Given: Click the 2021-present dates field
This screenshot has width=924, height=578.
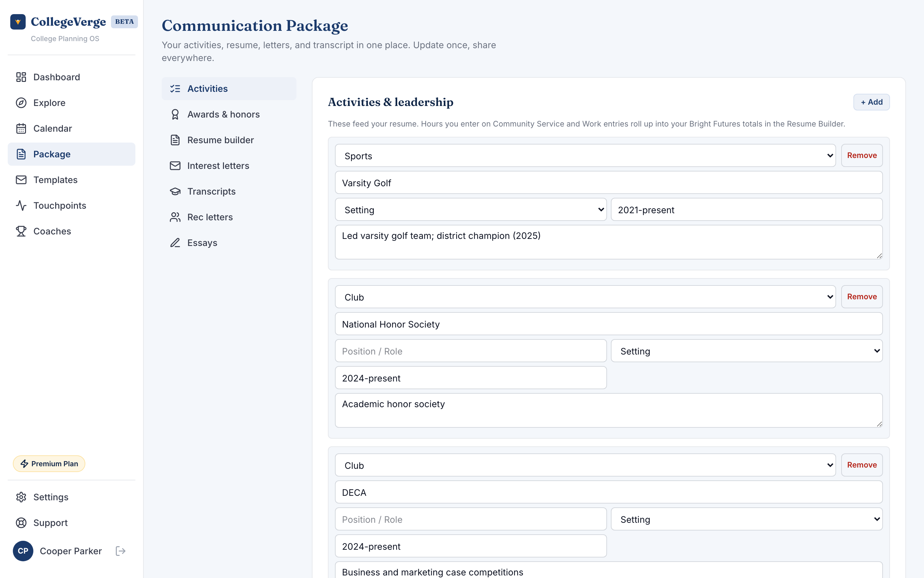Looking at the screenshot, I should [x=747, y=209].
